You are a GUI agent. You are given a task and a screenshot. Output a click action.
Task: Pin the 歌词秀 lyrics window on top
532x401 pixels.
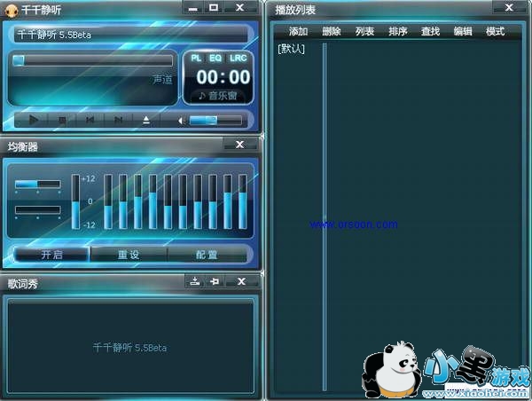point(215,281)
